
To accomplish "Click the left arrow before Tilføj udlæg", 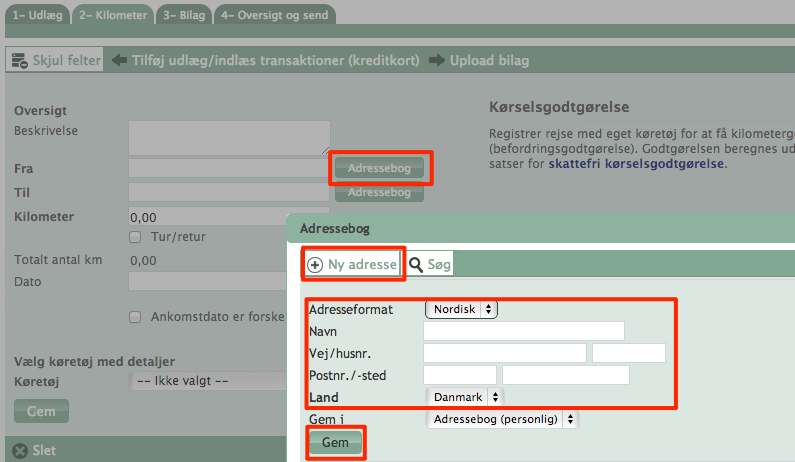I will (x=120, y=60).
